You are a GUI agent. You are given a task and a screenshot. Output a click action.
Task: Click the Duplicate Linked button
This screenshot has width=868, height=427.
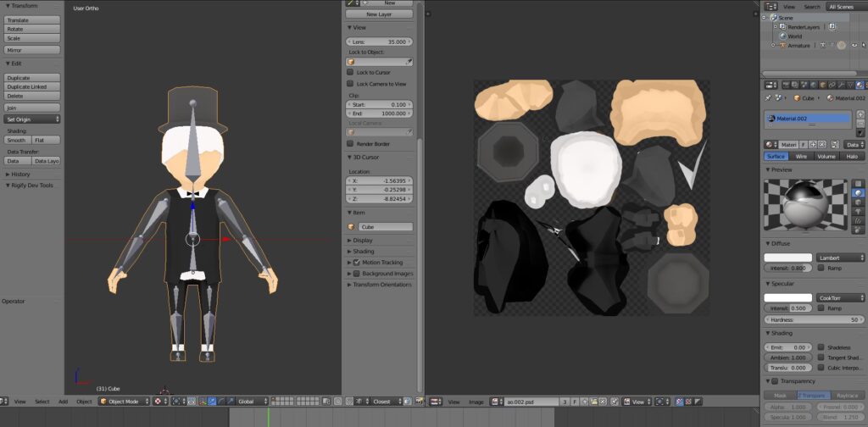[x=32, y=86]
